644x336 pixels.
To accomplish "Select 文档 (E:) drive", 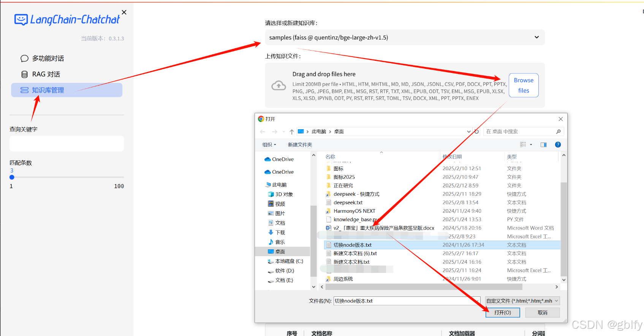I will pos(280,280).
